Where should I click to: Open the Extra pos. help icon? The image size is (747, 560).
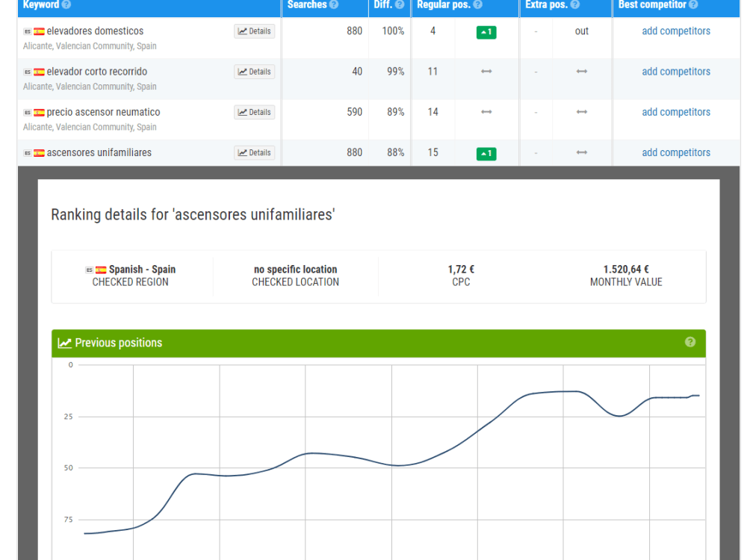pos(575,4)
